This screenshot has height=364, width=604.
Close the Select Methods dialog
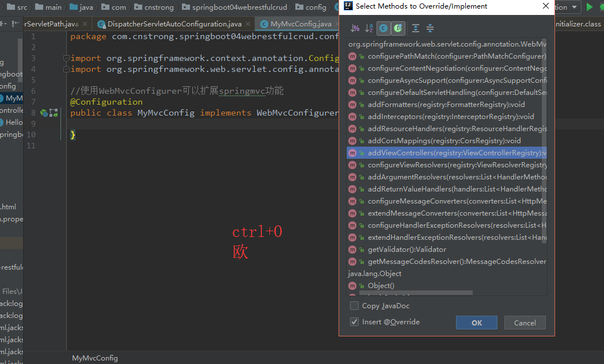545,6
